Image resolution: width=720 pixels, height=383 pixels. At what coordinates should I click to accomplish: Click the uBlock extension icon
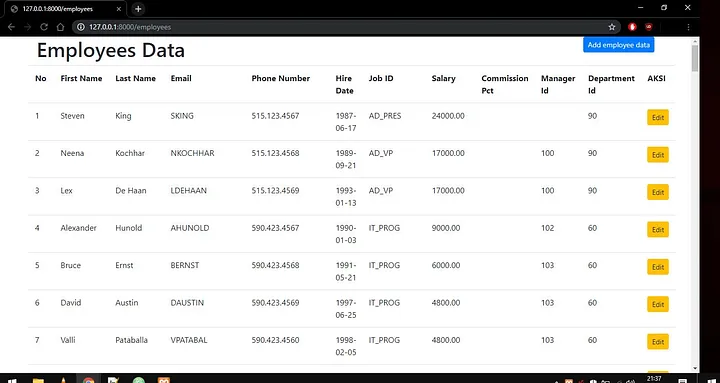coord(648,27)
